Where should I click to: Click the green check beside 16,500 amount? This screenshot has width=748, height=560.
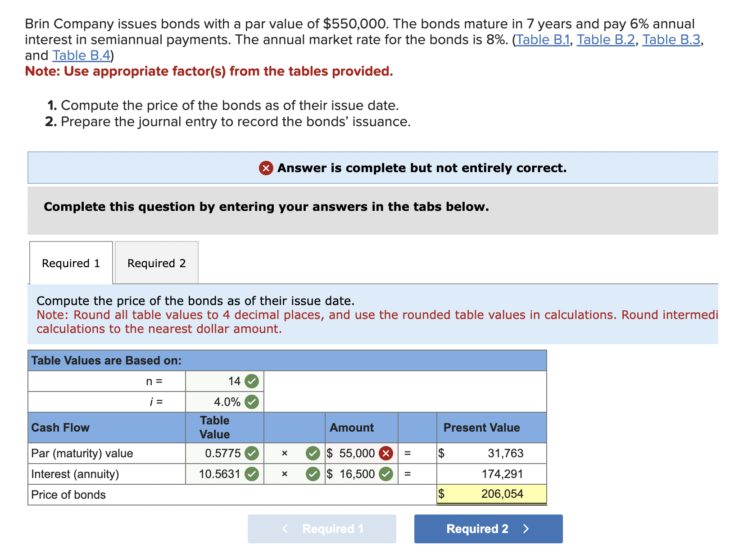(x=386, y=474)
